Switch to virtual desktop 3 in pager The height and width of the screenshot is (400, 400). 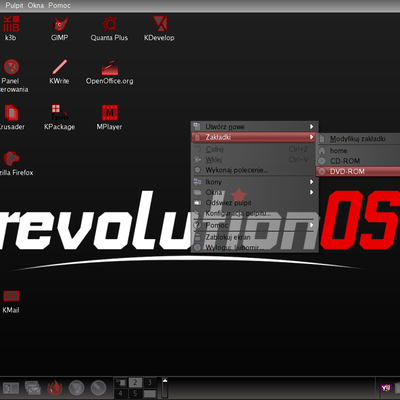pos(150,382)
